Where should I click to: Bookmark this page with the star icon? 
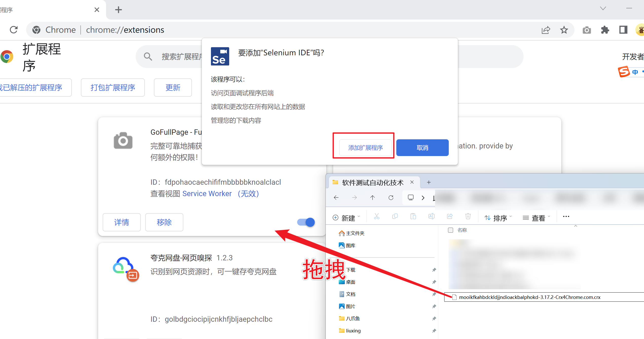(x=564, y=30)
